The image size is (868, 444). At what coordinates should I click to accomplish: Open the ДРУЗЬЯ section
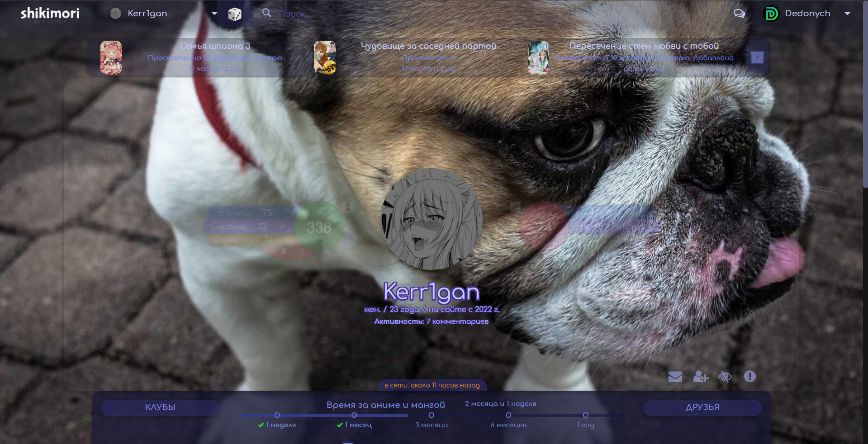702,407
